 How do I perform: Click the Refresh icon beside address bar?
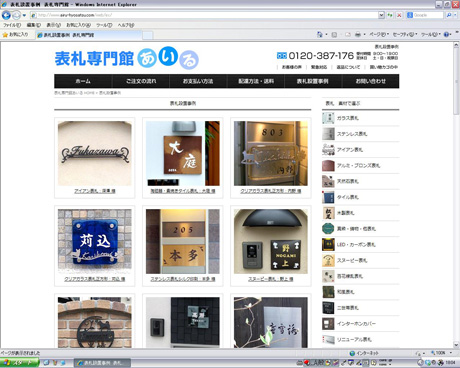390,15
